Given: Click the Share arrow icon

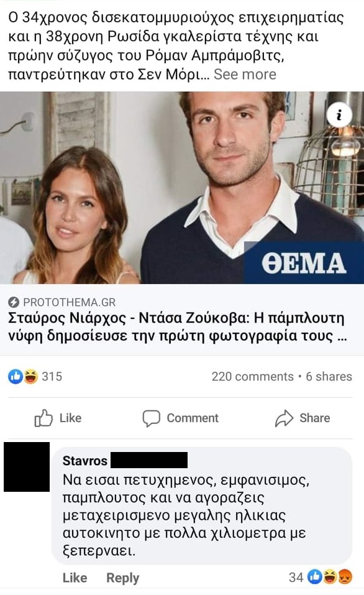Looking at the screenshot, I should pos(284,418).
